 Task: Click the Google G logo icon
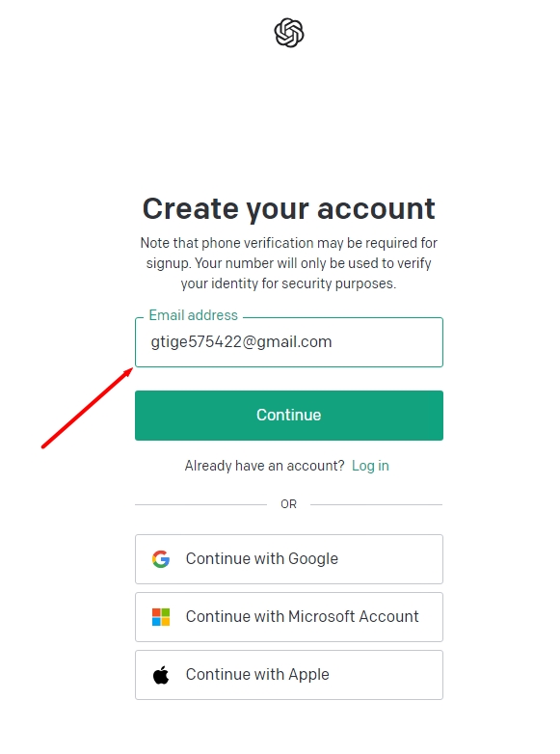pos(161,559)
